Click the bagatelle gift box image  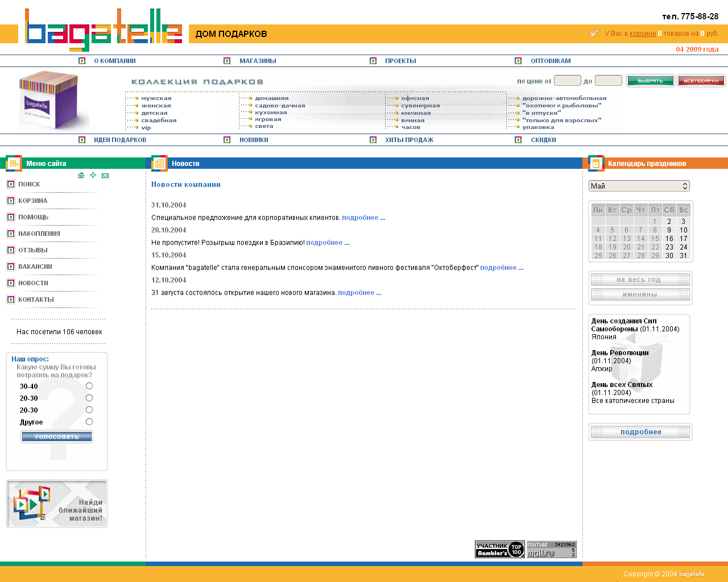point(51,100)
